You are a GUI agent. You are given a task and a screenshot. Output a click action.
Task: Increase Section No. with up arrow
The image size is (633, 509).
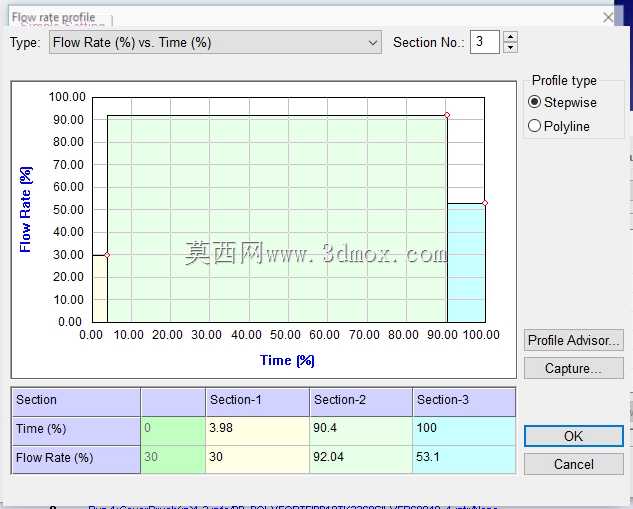click(511, 37)
